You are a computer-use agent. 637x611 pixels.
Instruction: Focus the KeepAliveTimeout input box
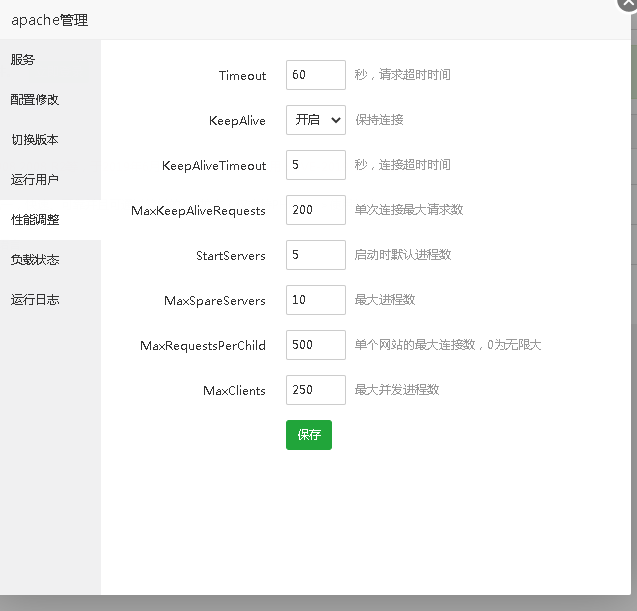(x=316, y=165)
